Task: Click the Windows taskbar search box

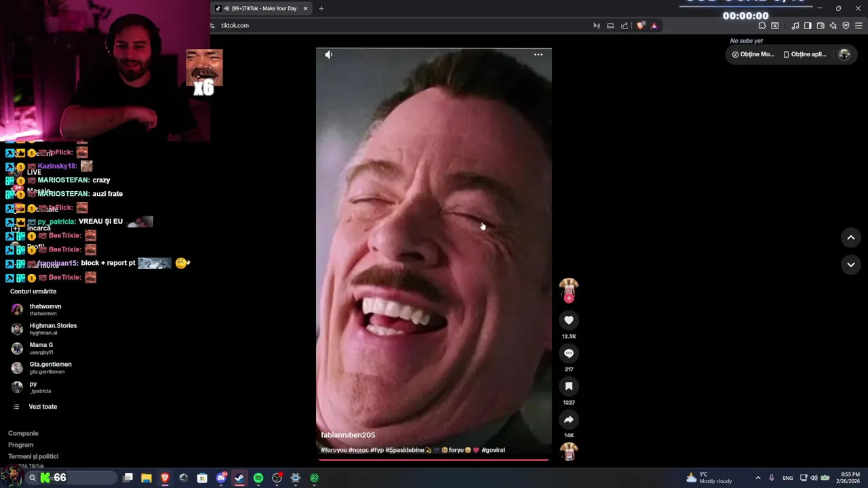Action: click(71, 478)
